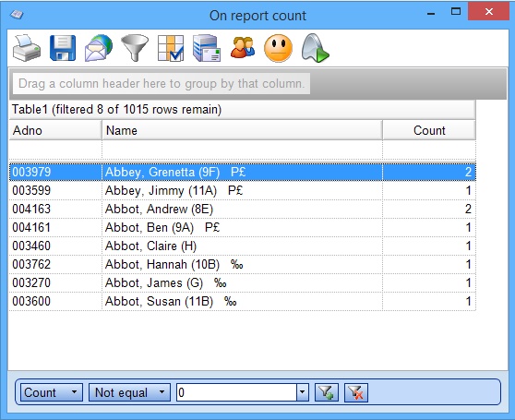Select the Abbot, Susan (11B) row

click(x=243, y=302)
